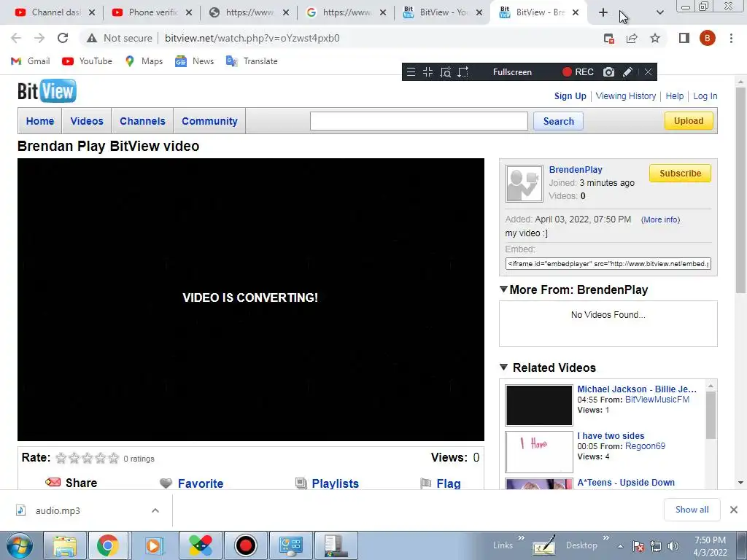Click the address bar URL

tap(252, 38)
